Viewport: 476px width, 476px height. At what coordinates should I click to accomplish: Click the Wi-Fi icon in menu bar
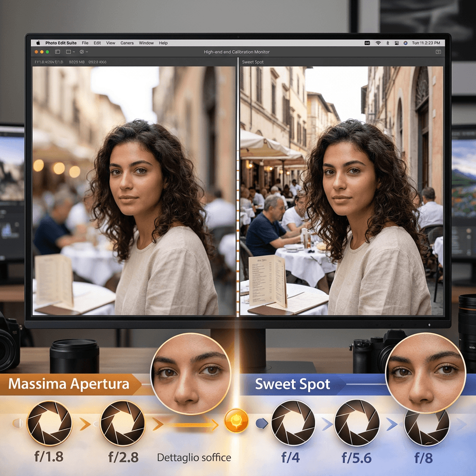point(378,43)
